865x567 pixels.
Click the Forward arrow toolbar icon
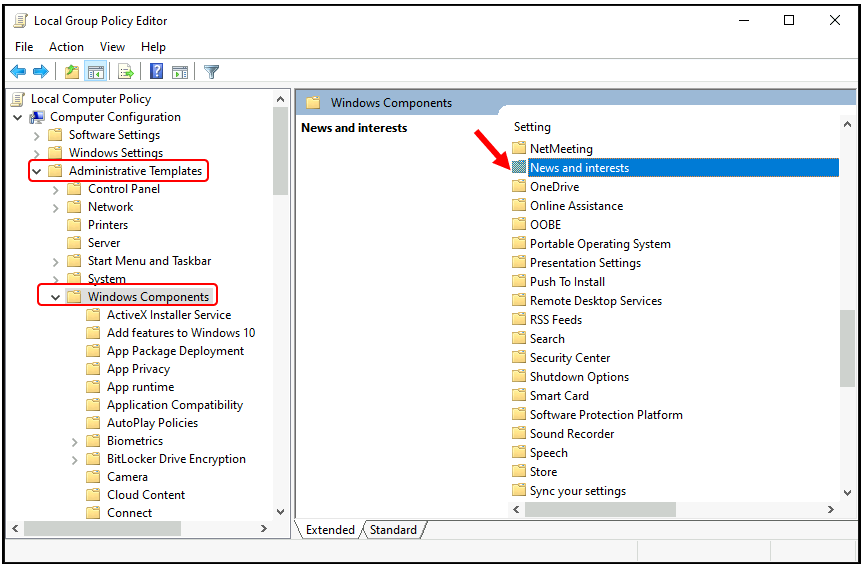tap(41, 72)
